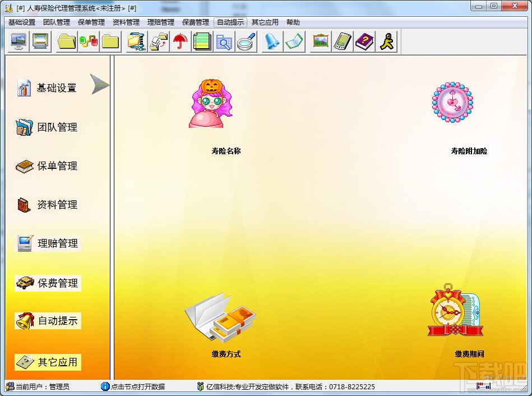Click the magnifier-over-grid search toolbar icon
Viewport: 532px width, 396px height.
[224, 42]
